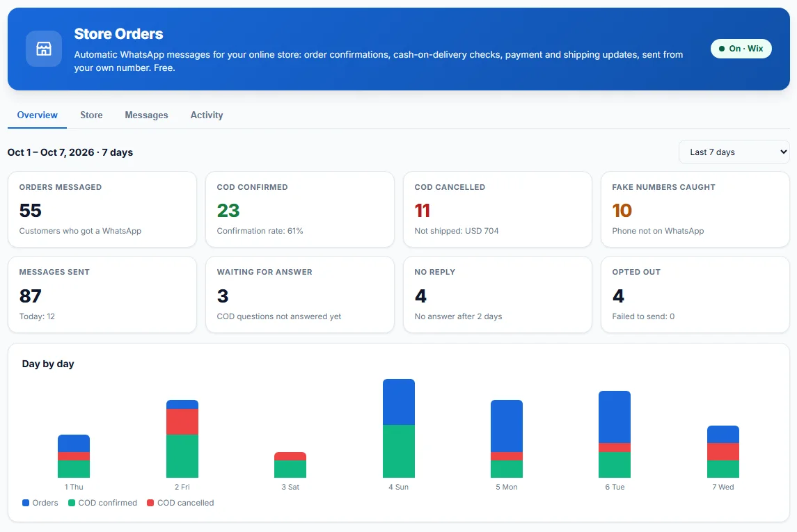This screenshot has height=532, width=797.
Task: Open the Last 7 days dropdown
Action: [734, 152]
